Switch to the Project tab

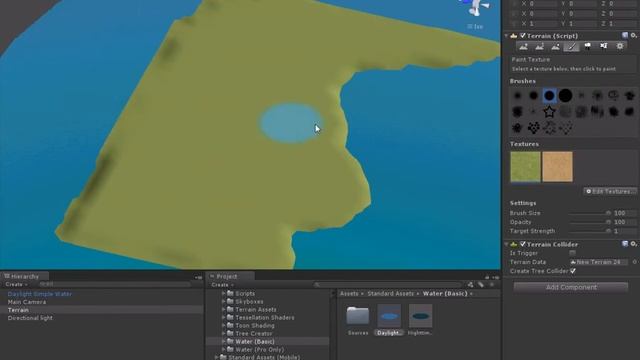230,276
